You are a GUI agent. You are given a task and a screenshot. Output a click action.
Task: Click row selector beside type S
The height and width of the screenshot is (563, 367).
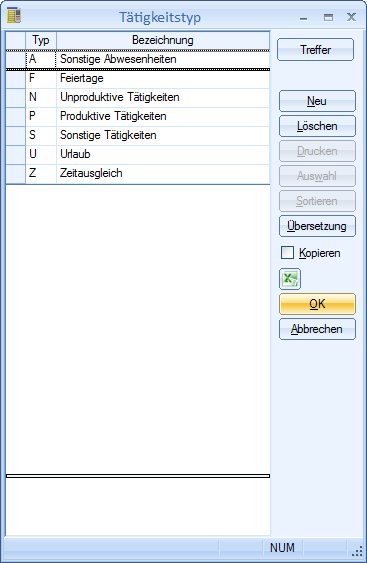pos(15,135)
